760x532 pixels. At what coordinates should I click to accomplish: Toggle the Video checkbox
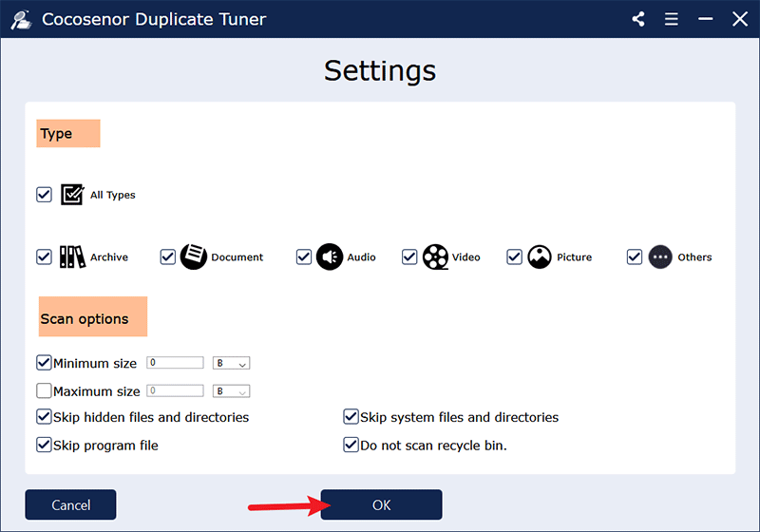pos(409,256)
